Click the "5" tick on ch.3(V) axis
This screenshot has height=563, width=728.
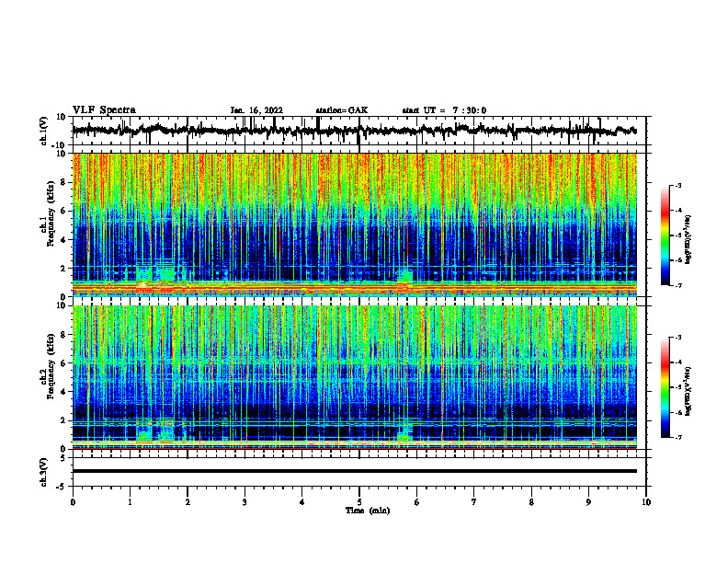pos(63,458)
